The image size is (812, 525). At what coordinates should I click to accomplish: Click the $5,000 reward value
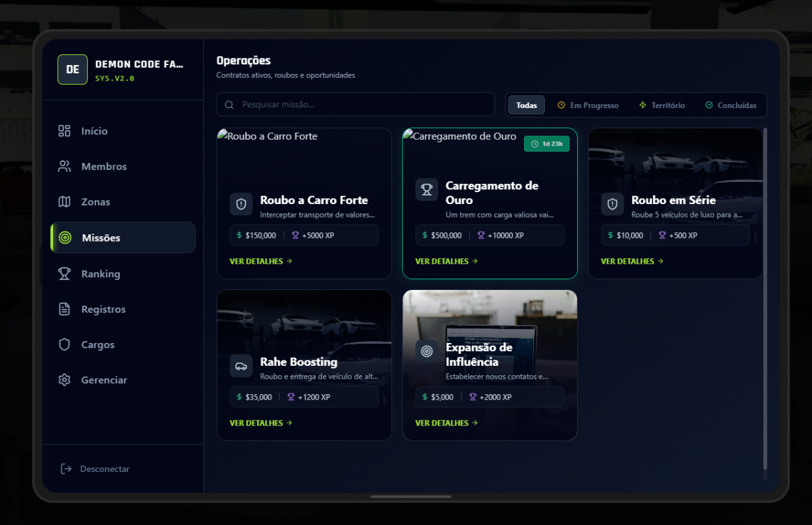[442, 397]
